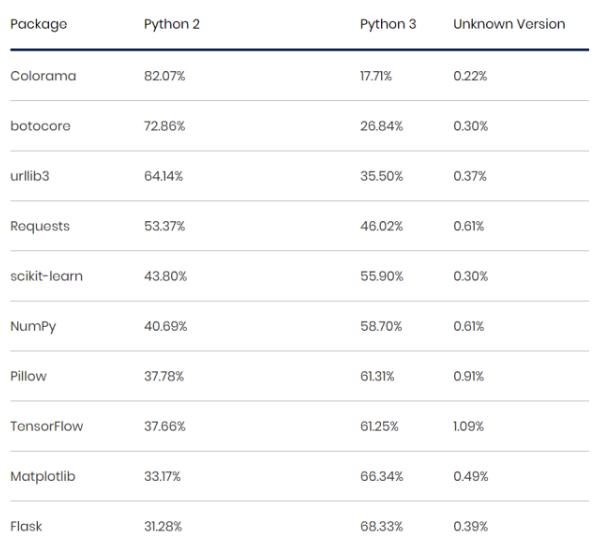
Task: Click the 40.69% cell for NumPy
Action: pyautogui.click(x=165, y=326)
